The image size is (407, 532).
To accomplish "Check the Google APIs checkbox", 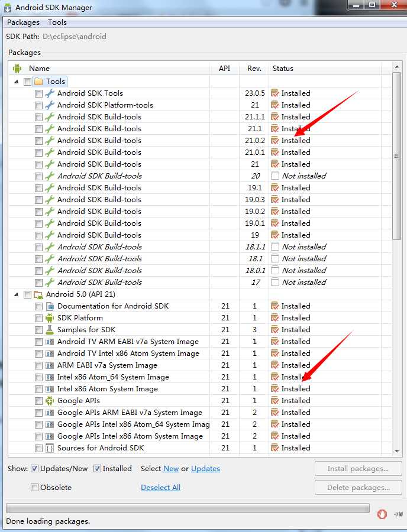I will (x=38, y=401).
